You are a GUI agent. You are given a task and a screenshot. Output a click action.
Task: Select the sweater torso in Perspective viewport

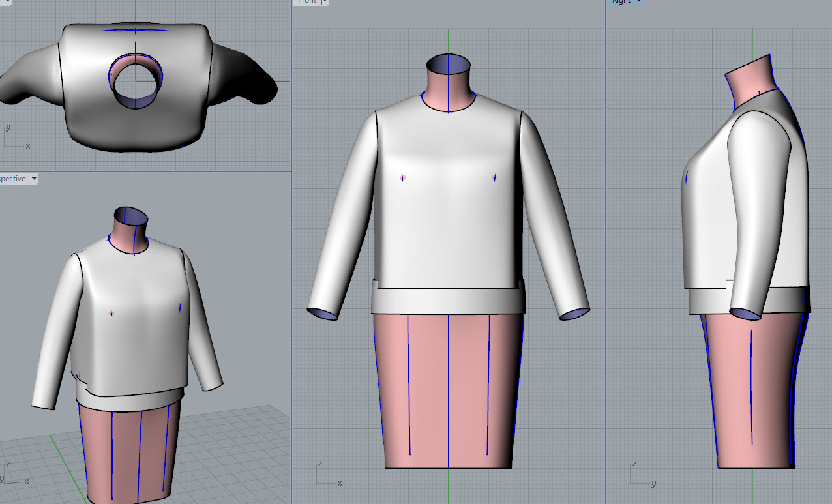134,319
